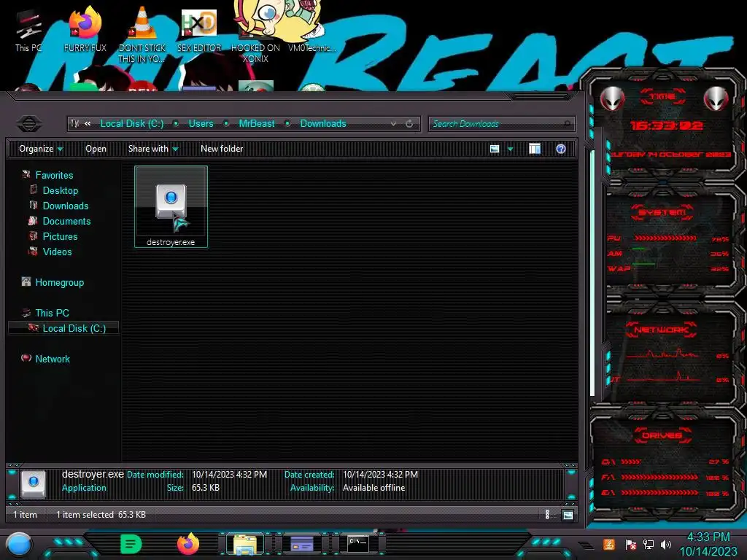The height and width of the screenshot is (560, 747).
Task: Open This PC desktop shortcut
Action: tap(28, 31)
